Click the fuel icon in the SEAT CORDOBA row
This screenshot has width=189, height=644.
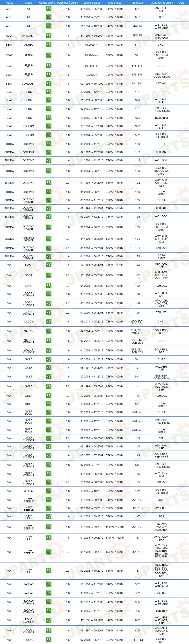[x=48, y=84]
